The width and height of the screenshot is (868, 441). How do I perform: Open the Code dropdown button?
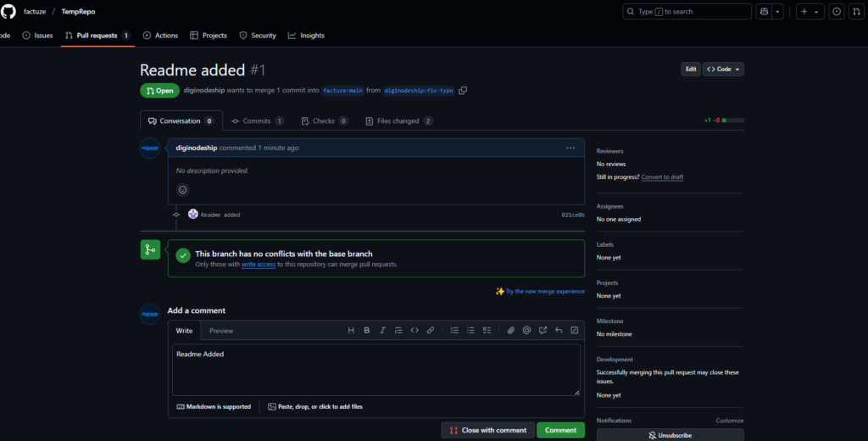(723, 69)
